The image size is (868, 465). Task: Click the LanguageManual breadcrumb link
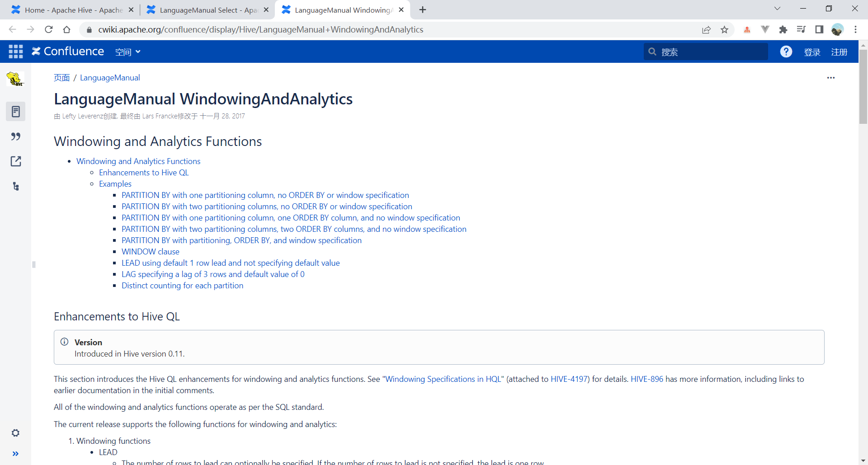coord(110,78)
